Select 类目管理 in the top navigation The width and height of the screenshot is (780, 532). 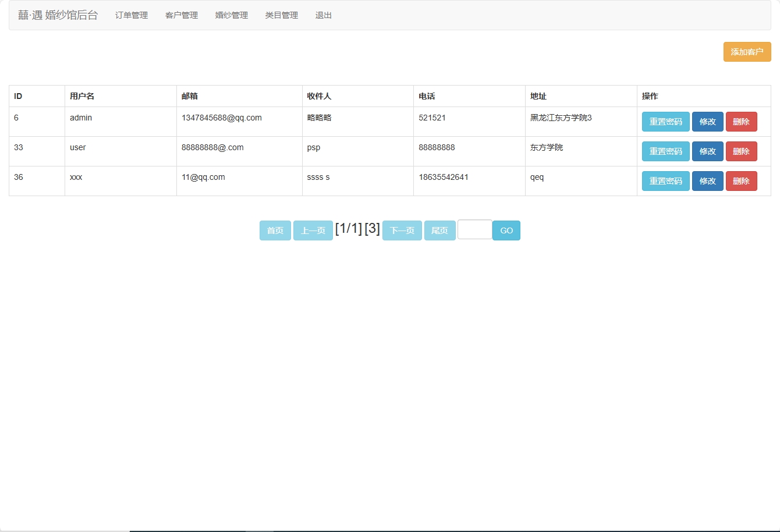[x=282, y=16]
